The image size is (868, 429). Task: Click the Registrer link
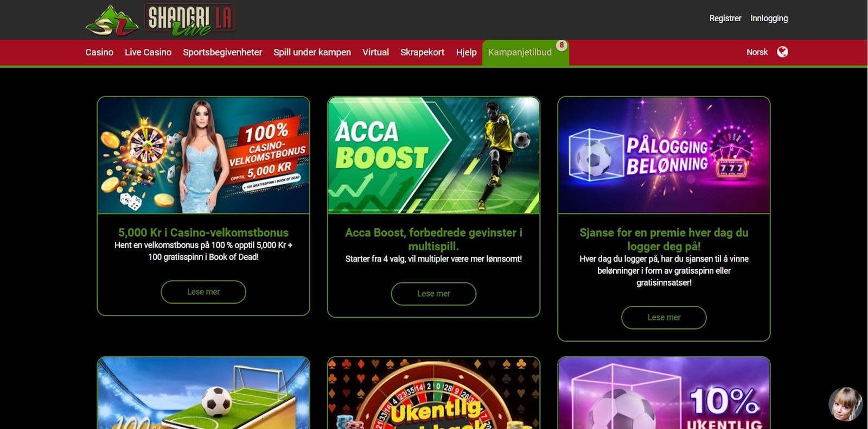click(725, 18)
